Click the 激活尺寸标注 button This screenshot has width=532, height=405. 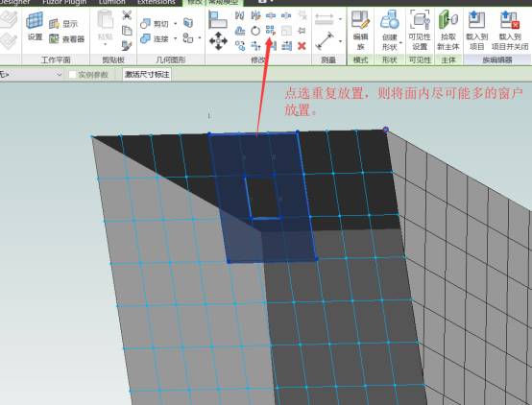[147, 74]
